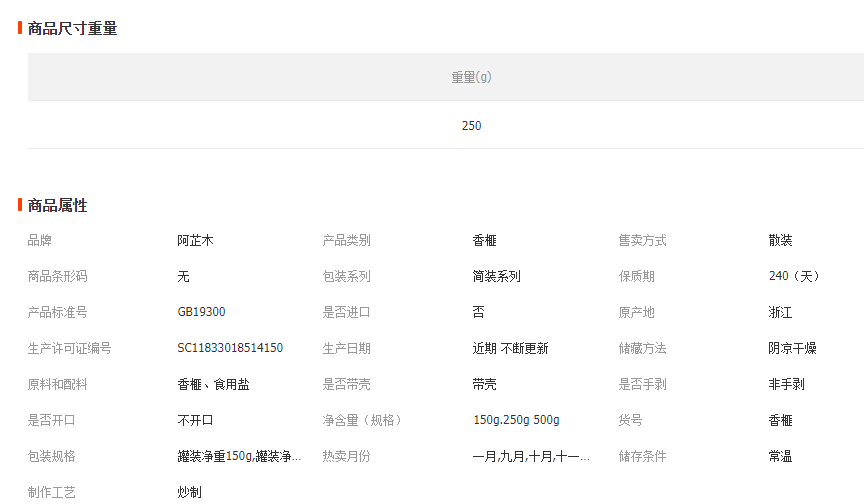Select the product category value 香榧

point(485,240)
